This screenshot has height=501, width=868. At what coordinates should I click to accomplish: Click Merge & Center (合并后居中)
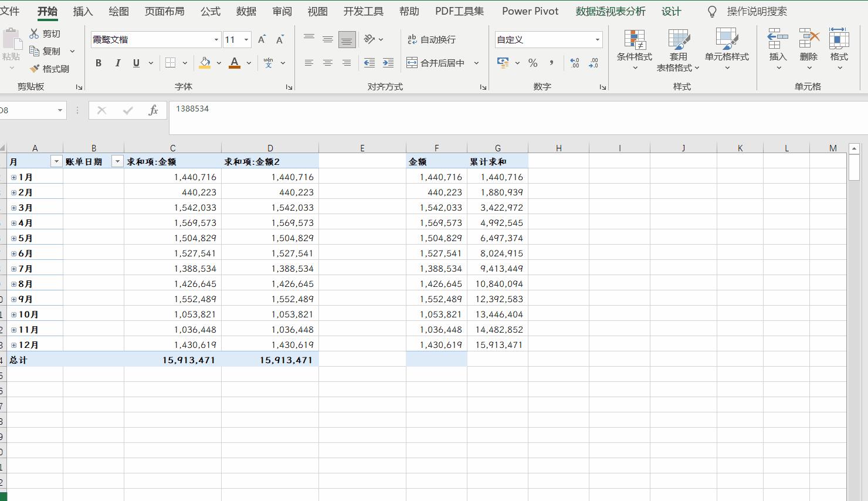[x=434, y=63]
